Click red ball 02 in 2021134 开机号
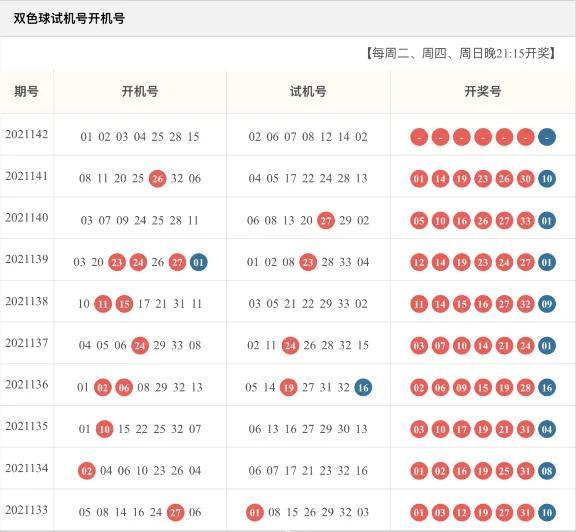Viewport: 576px width, 532px height. (x=87, y=471)
